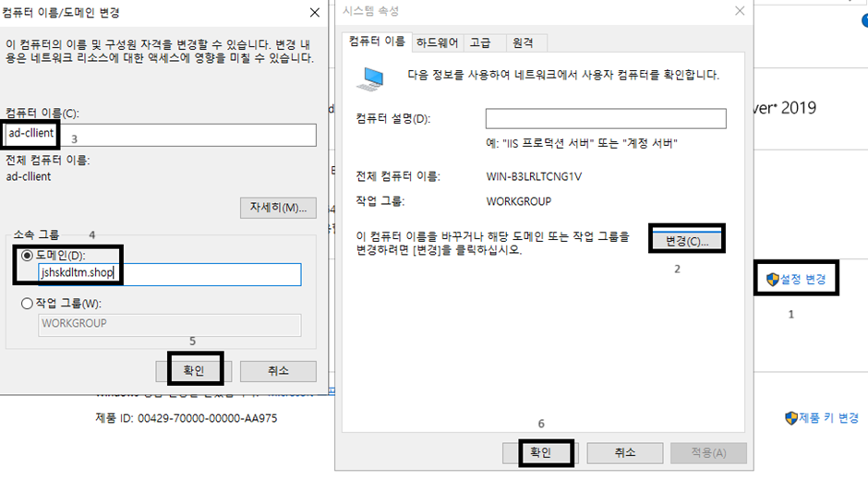This screenshot has height=503, width=868.
Task: Confirm with 확인 in the domain change dialog
Action: 195,371
